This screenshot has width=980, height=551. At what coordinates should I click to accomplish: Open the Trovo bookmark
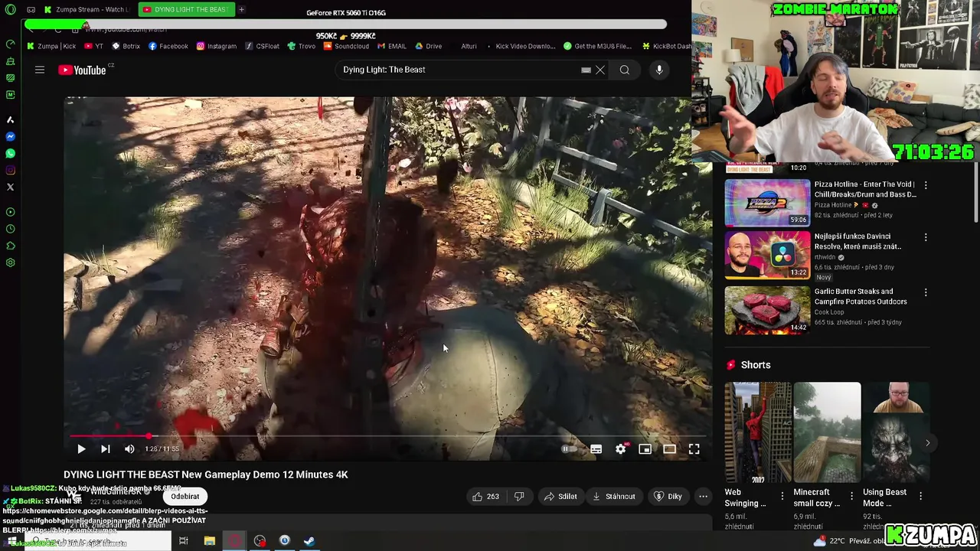(x=302, y=46)
